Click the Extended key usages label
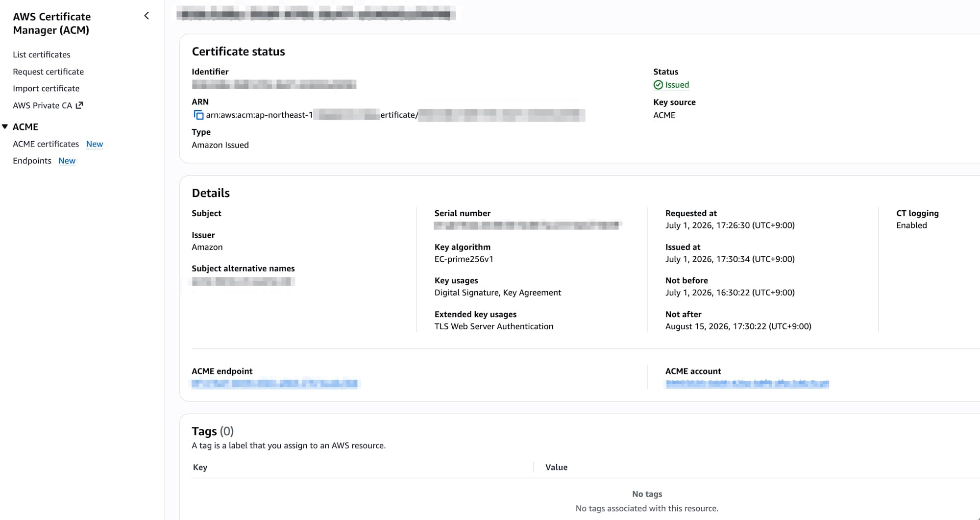980x520 pixels. pyautogui.click(x=475, y=315)
